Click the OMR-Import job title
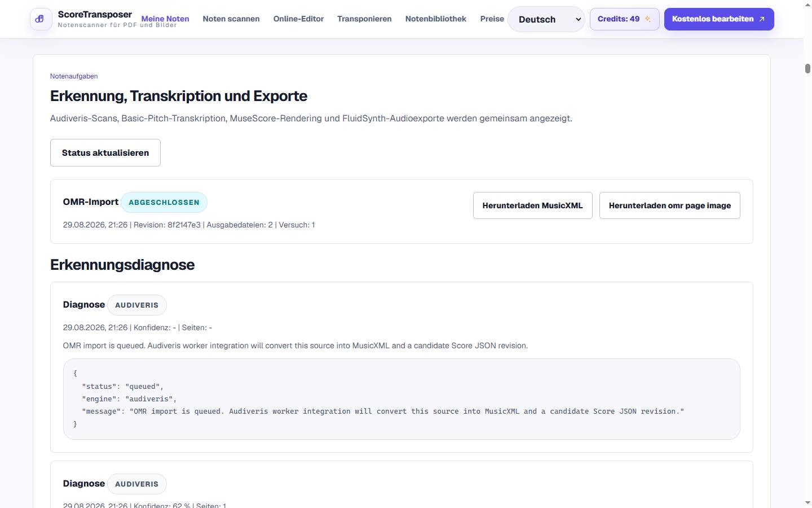This screenshot has height=508, width=812. (x=91, y=202)
